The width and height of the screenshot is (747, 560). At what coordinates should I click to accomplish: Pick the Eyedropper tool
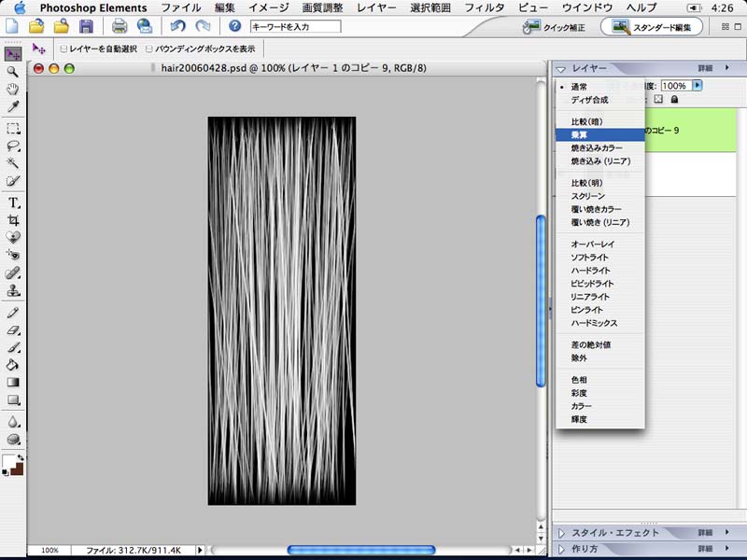[x=13, y=107]
